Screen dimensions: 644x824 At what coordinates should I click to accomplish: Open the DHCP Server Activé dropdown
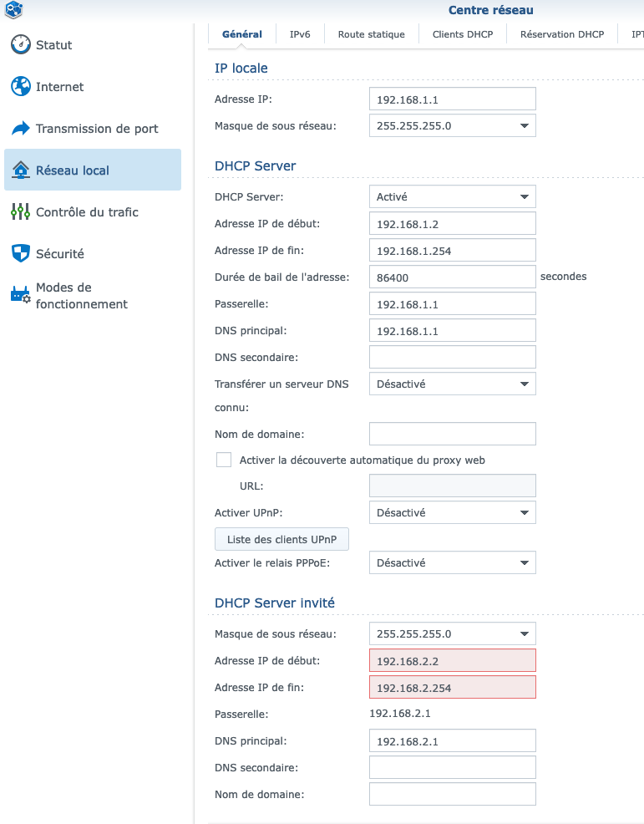[452, 197]
